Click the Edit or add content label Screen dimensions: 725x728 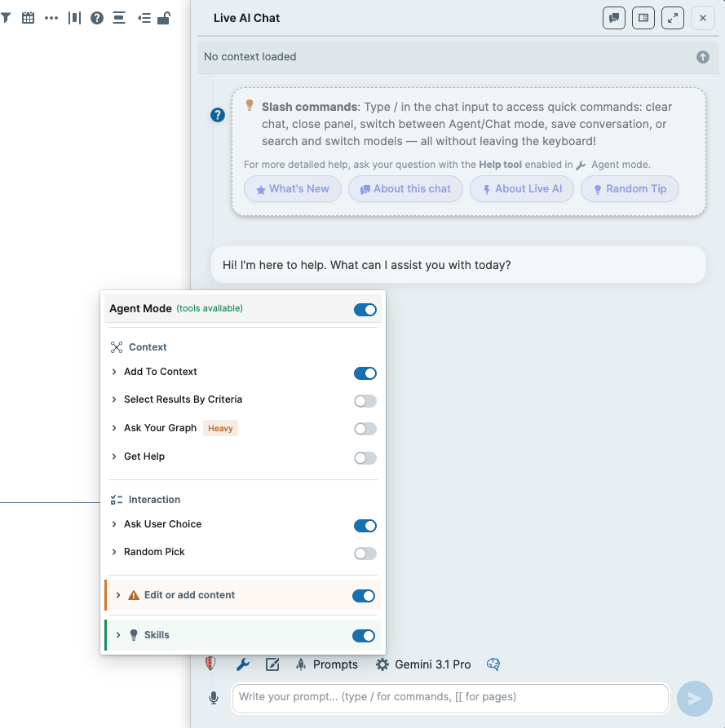pyautogui.click(x=189, y=595)
